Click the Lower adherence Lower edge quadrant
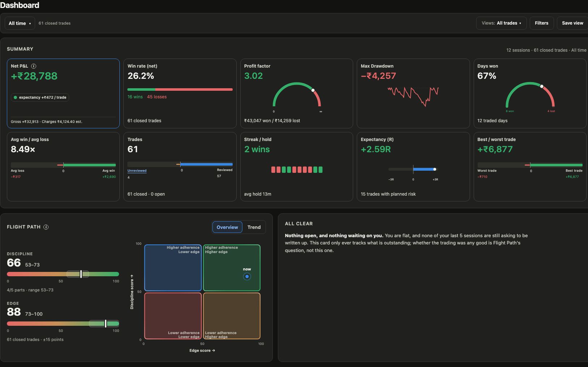 tap(173, 316)
